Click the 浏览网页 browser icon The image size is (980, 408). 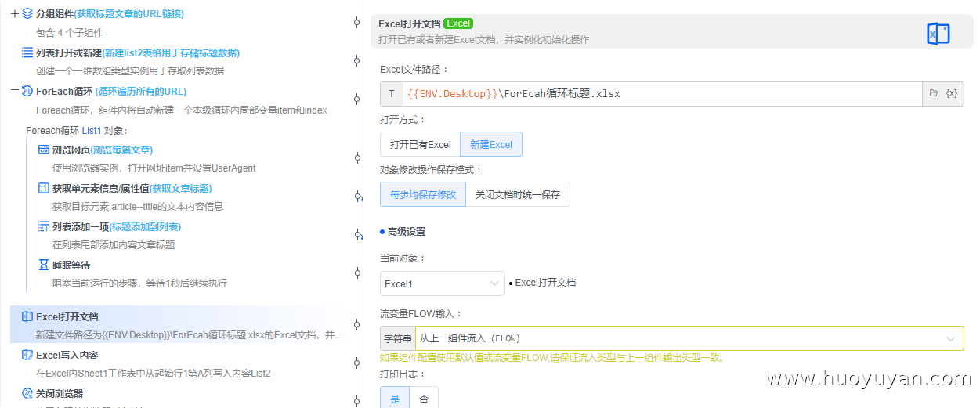pyautogui.click(x=44, y=150)
